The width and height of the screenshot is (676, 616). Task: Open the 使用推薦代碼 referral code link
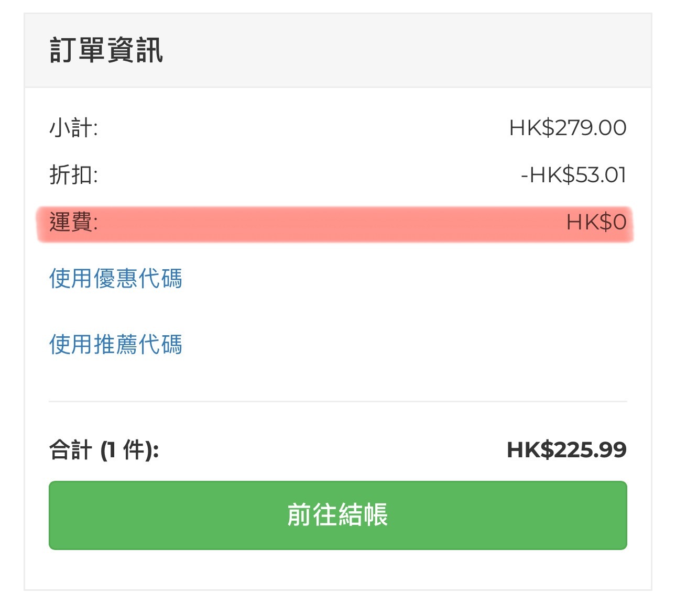pos(116,344)
